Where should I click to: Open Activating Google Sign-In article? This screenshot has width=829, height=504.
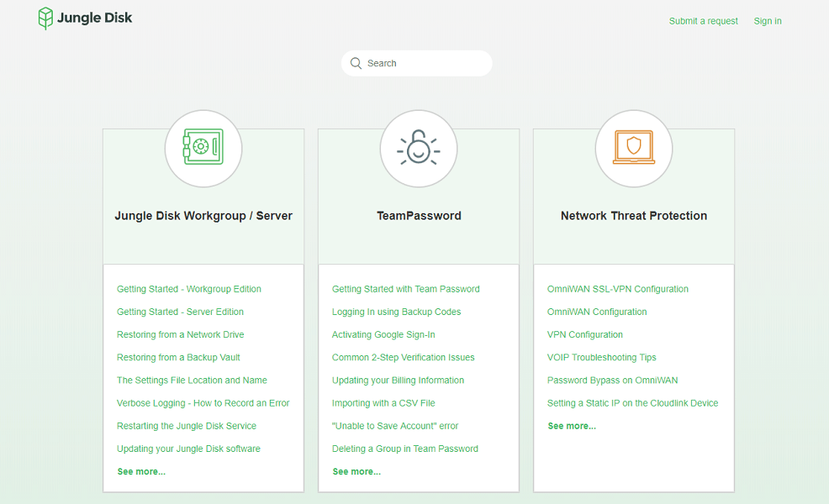(x=383, y=334)
